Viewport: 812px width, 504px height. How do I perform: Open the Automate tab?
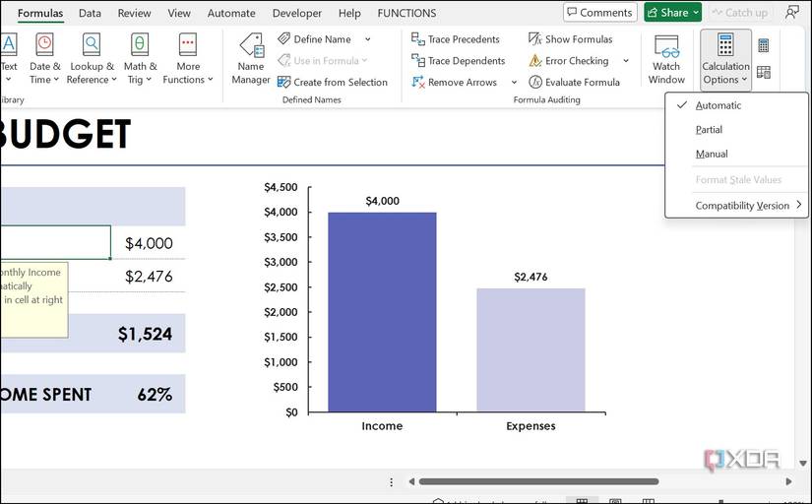(231, 13)
